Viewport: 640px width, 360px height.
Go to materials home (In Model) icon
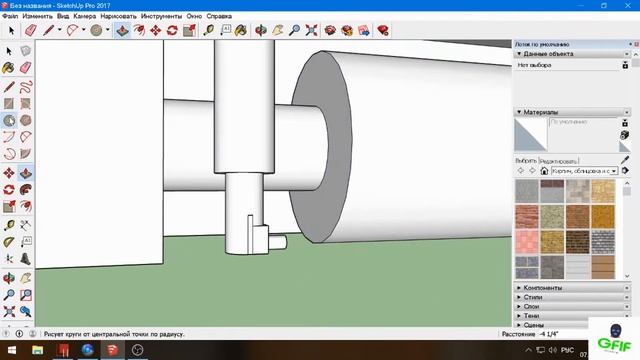[544, 171]
